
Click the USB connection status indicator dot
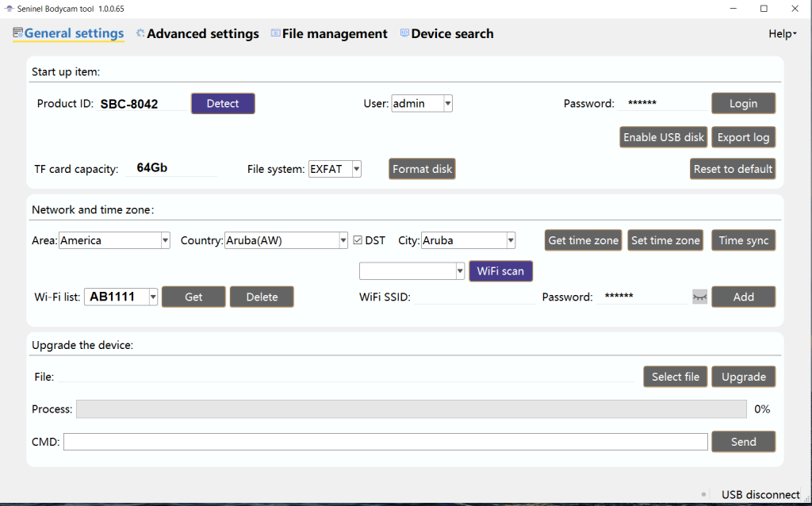(703, 494)
